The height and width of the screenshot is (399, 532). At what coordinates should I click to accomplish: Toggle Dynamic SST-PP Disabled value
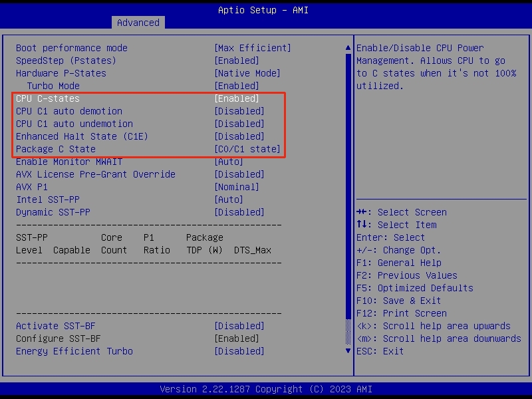239,212
